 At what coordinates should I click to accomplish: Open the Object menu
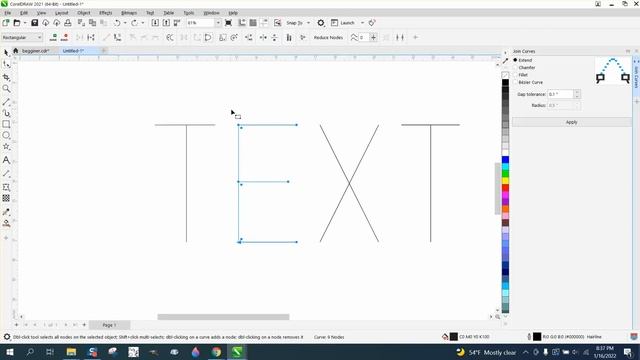[84, 13]
